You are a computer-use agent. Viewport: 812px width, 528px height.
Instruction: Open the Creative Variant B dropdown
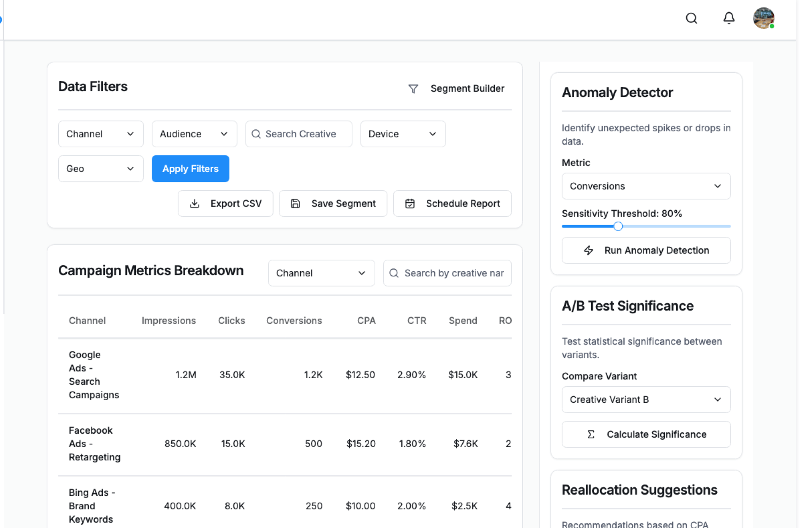coord(646,399)
